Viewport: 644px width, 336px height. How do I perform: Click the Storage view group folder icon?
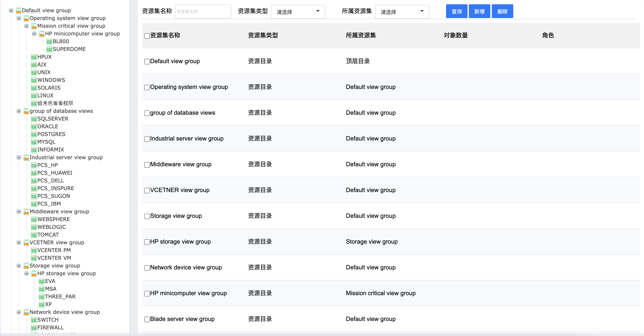(x=26, y=266)
